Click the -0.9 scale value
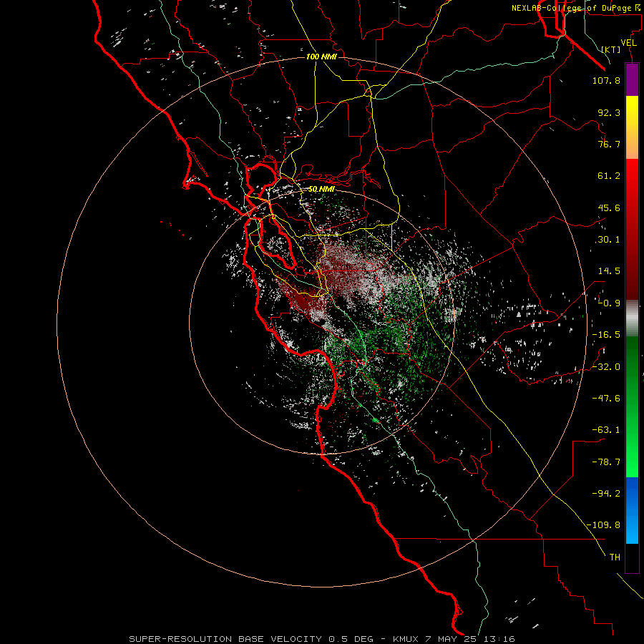The width and height of the screenshot is (644, 644). tap(609, 303)
